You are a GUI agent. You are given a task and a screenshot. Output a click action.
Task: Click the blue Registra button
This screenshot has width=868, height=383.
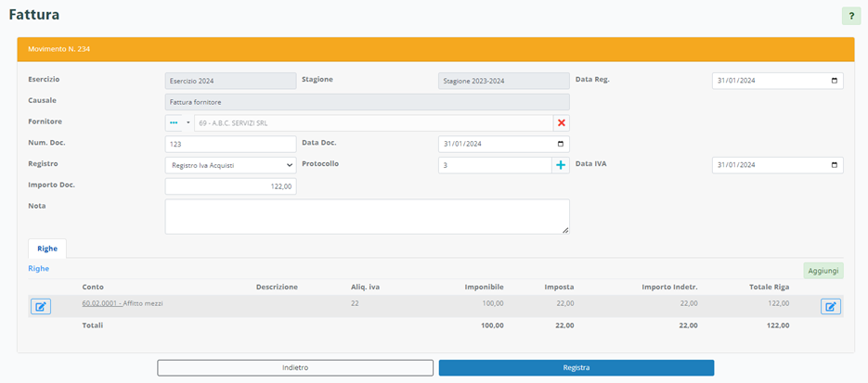coord(576,367)
